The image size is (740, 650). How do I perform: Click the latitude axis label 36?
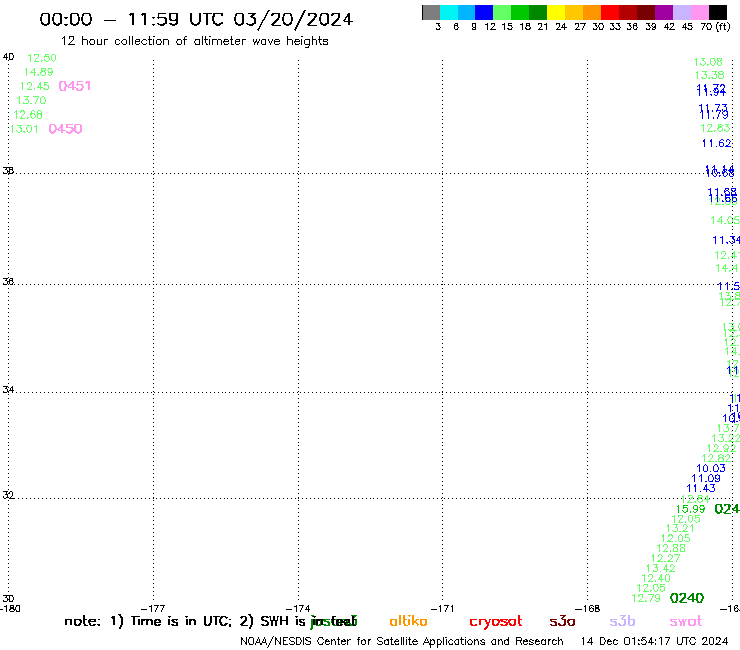(8, 281)
